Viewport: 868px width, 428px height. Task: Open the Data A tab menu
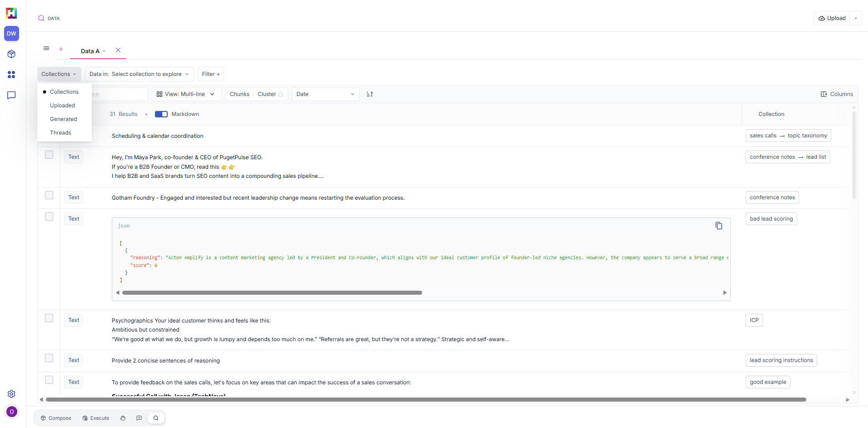click(104, 51)
